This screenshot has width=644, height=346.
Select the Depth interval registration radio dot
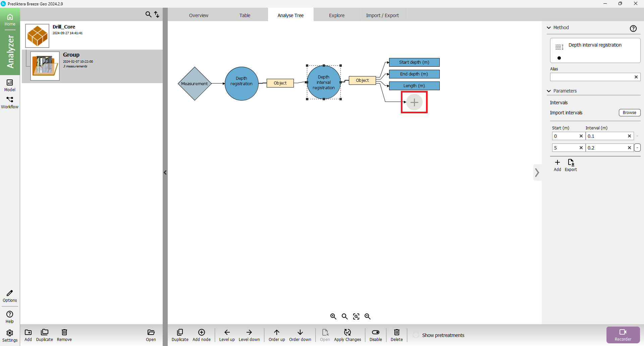(x=559, y=58)
